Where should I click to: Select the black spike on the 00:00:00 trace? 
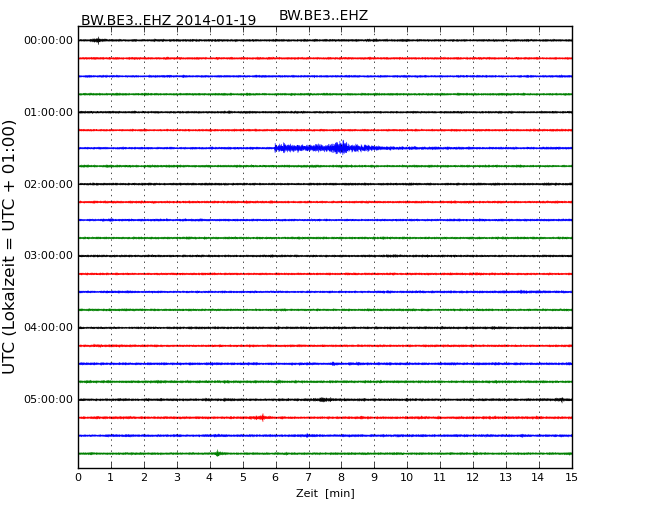coord(98,40)
